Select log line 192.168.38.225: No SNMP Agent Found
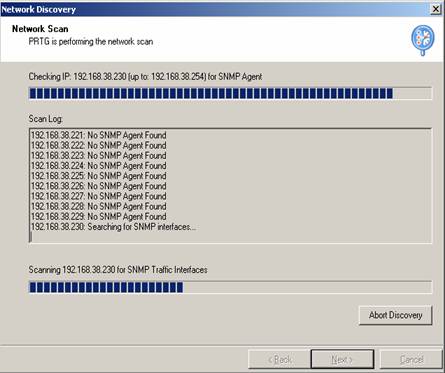 [99, 176]
